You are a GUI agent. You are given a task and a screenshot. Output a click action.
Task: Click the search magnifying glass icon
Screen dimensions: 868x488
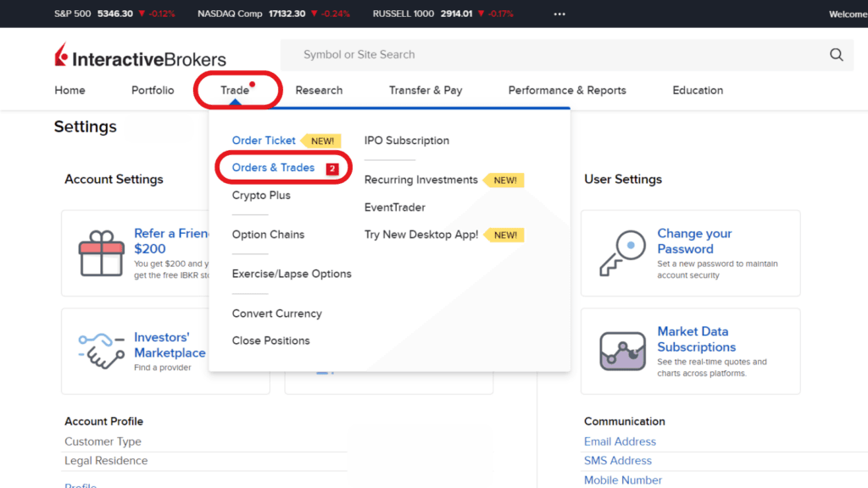click(836, 54)
